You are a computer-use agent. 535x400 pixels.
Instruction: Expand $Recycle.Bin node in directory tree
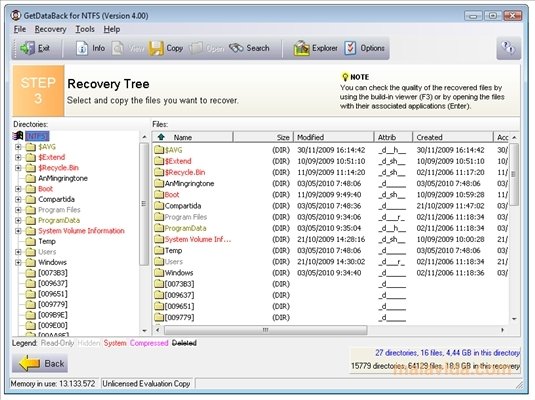(x=18, y=168)
